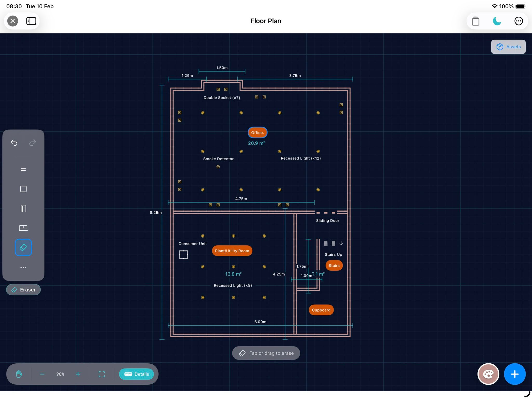Click the fit-to-screen icon in the bottom bar
The height and width of the screenshot is (399, 532).
102,374
